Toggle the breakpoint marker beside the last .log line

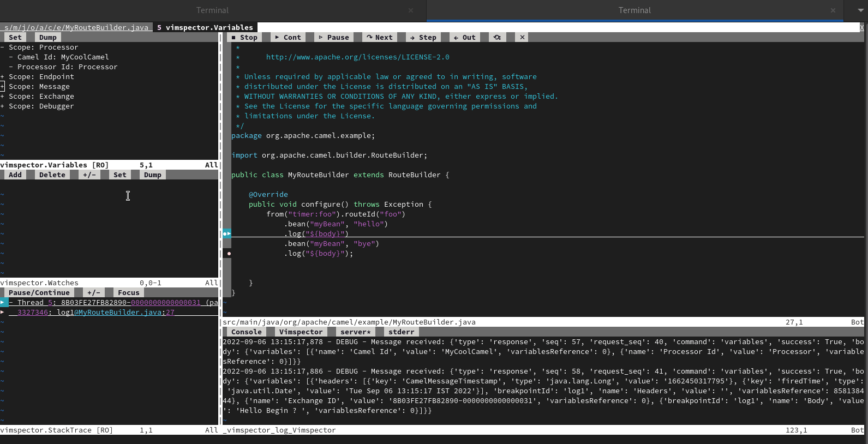point(229,254)
